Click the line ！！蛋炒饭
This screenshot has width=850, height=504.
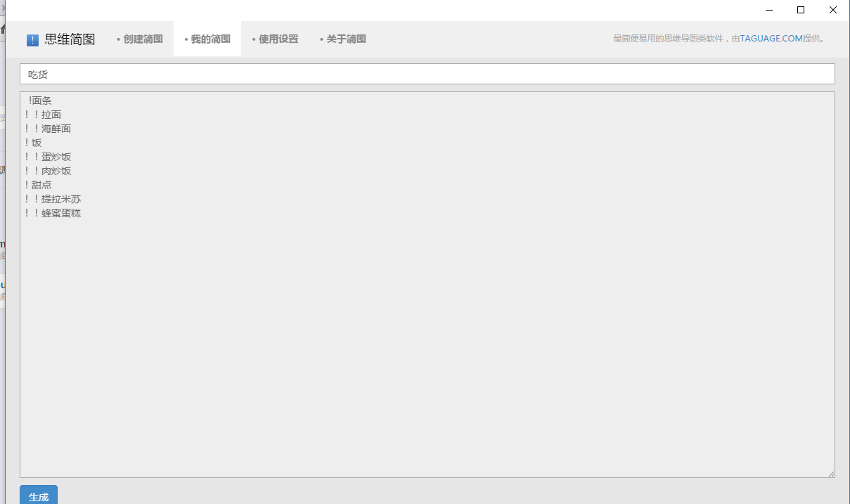48,157
